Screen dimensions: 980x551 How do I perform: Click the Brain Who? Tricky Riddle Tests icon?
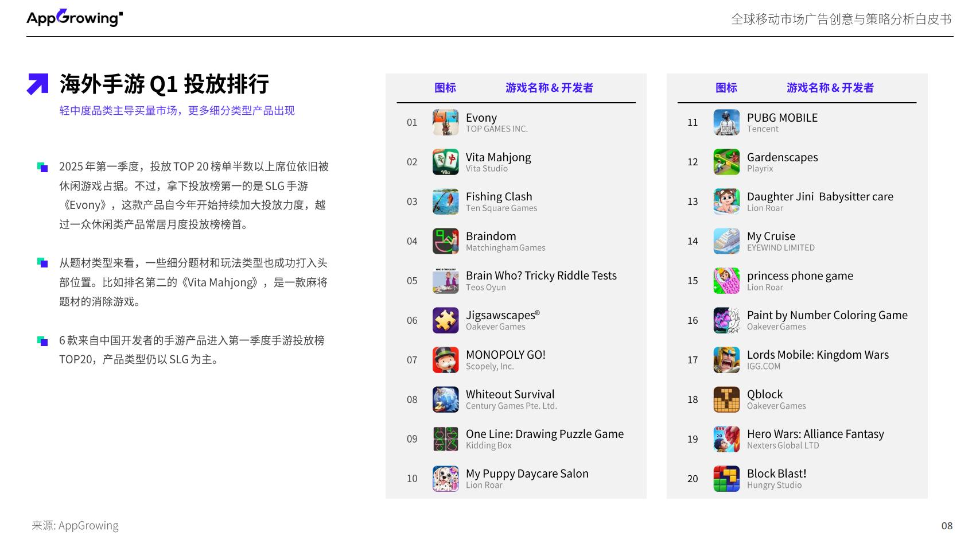445,281
